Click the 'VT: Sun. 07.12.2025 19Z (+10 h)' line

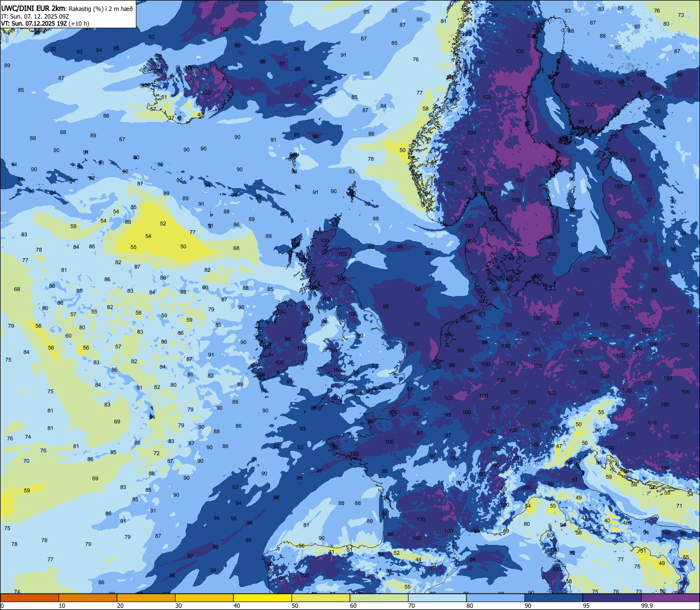45,24
